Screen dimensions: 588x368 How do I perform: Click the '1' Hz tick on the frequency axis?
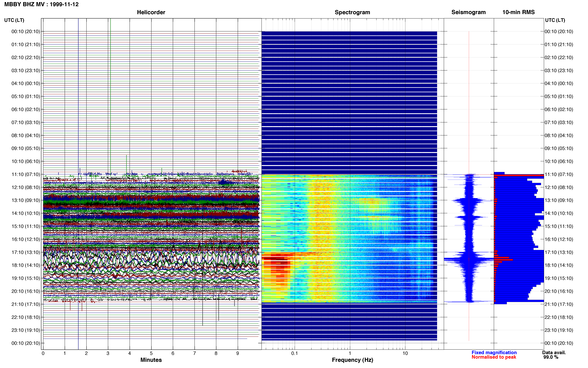[350, 353]
